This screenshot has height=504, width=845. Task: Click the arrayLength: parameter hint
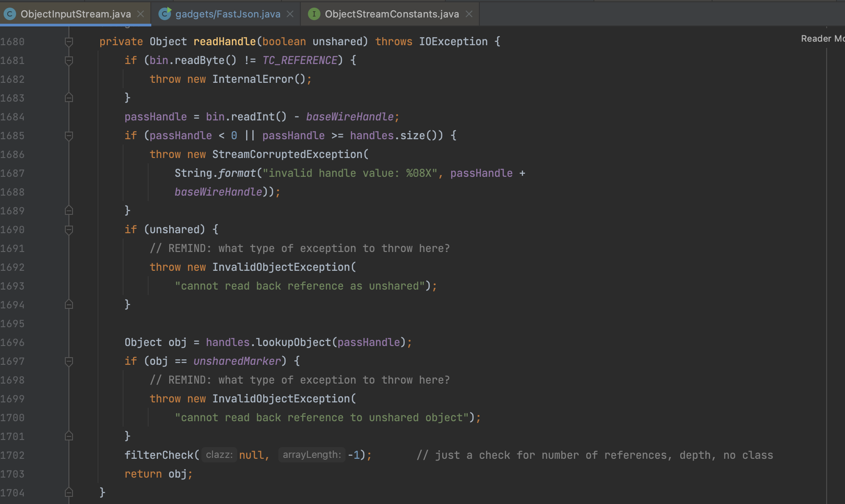[312, 455]
